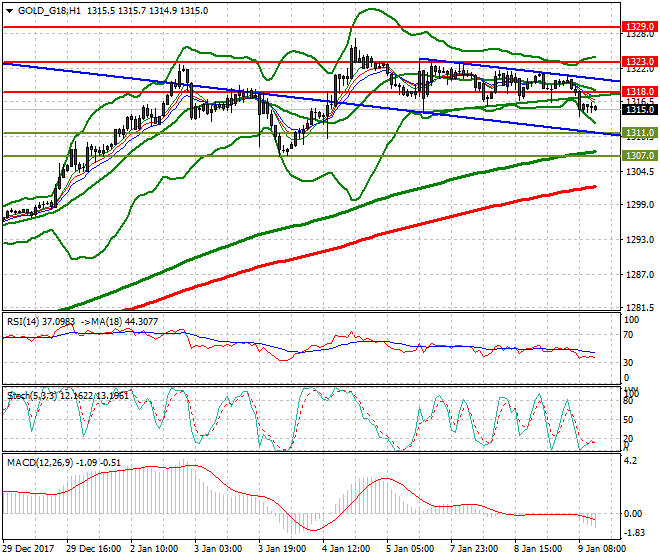The height and width of the screenshot is (560, 660).
Task: Click the 9 Jan 08:00 time label
Action: [x=601, y=549]
